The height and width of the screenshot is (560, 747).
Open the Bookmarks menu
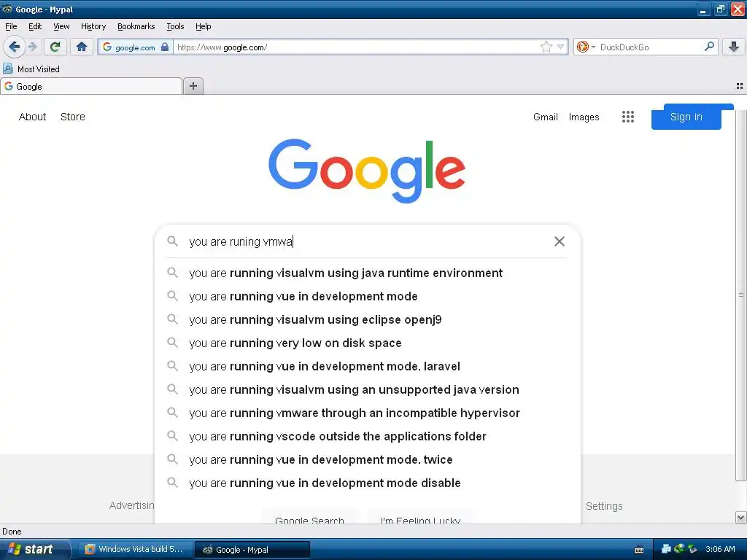136,26
